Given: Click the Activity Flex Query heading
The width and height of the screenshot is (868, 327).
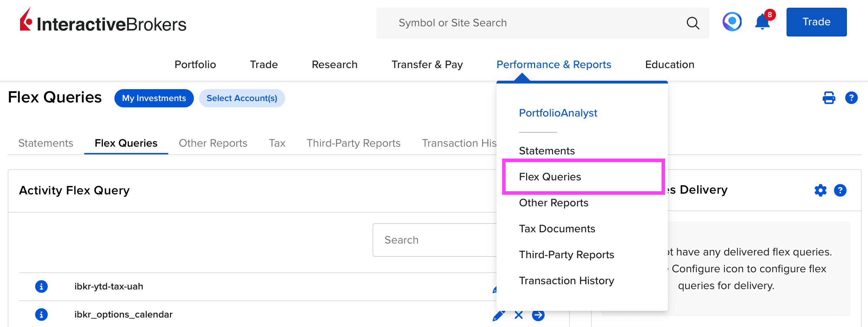Looking at the screenshot, I should 74,191.
